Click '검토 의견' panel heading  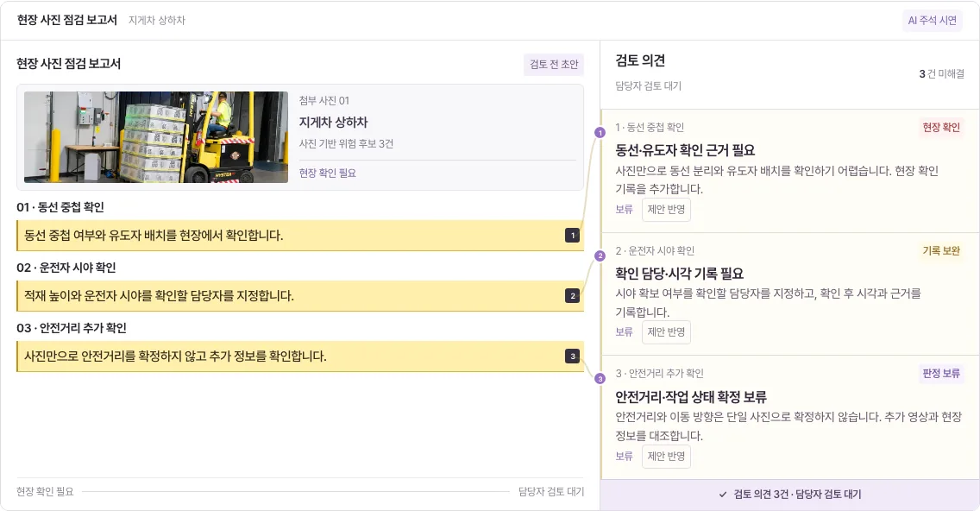coord(640,60)
